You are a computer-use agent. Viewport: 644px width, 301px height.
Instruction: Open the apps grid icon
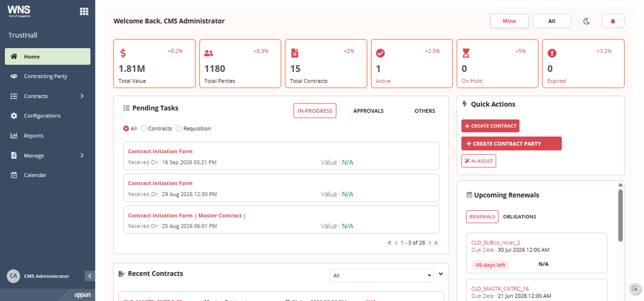point(84,11)
